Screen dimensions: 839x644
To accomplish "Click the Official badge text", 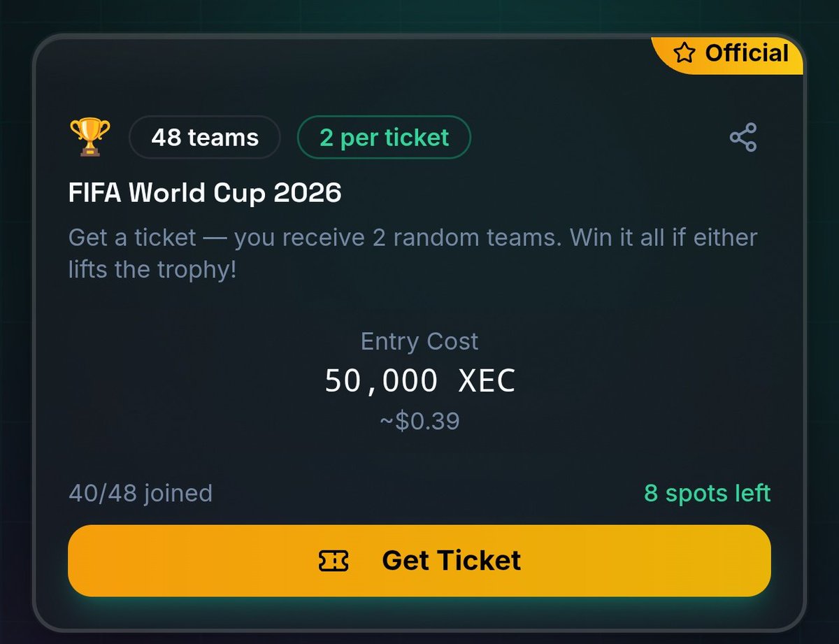I will click(x=747, y=53).
